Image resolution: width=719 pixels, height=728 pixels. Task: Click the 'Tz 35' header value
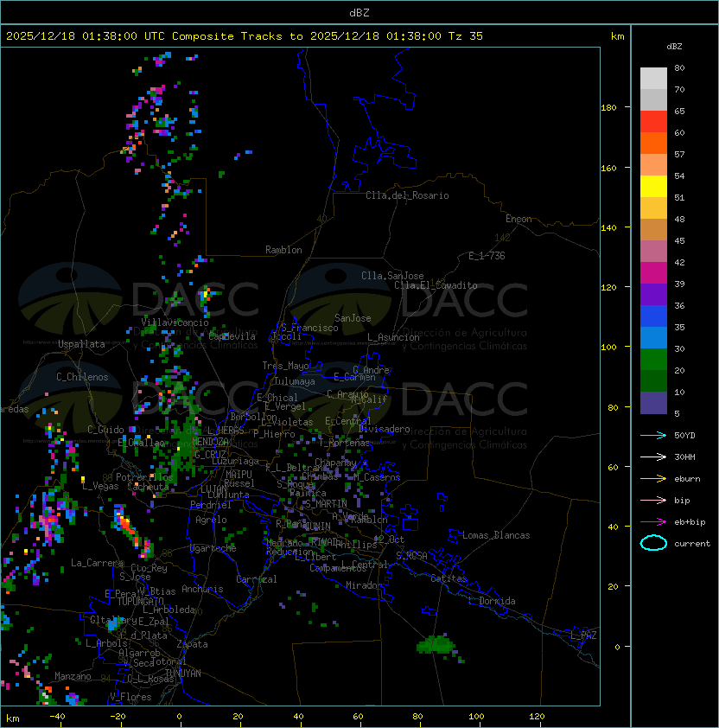click(x=466, y=36)
